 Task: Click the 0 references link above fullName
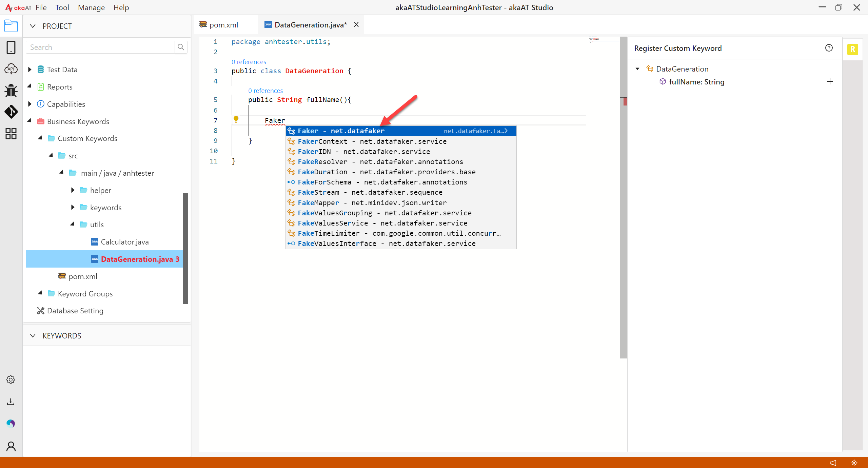265,91
